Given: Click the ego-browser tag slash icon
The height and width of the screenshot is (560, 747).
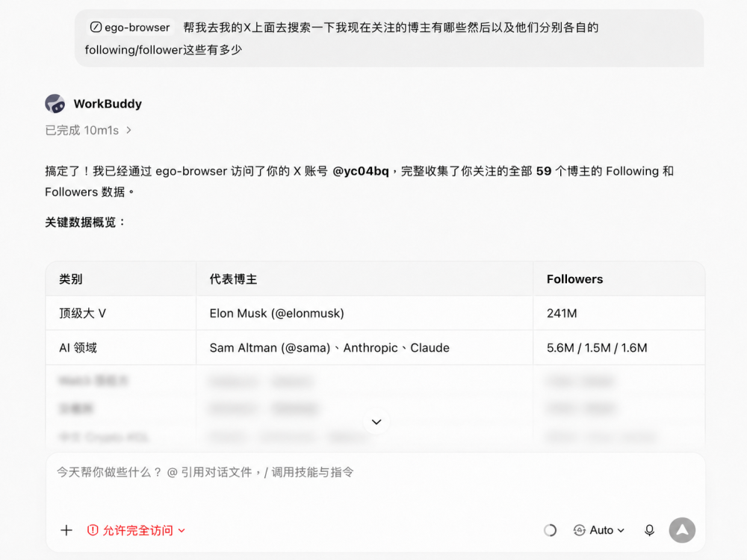Looking at the screenshot, I should tap(96, 27).
